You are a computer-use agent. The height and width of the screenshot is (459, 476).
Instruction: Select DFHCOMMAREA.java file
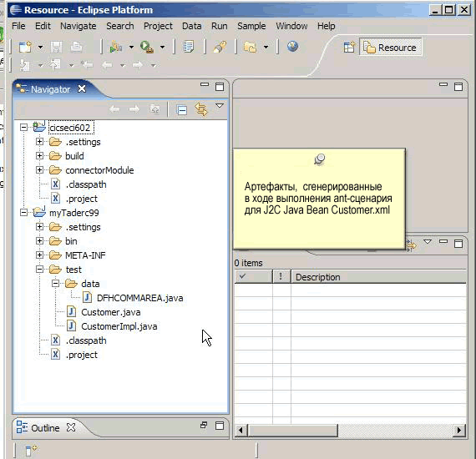(x=139, y=298)
